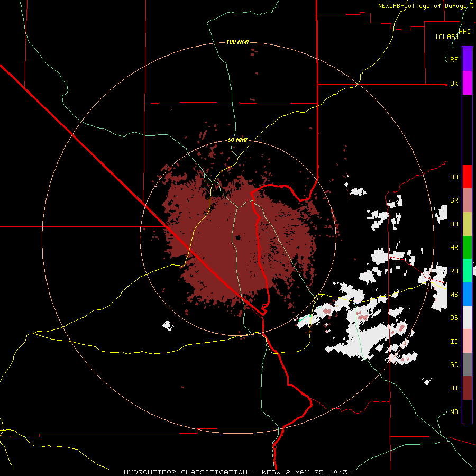Click the black ND legend swatch
This screenshot has height=476, width=476.
467,411
